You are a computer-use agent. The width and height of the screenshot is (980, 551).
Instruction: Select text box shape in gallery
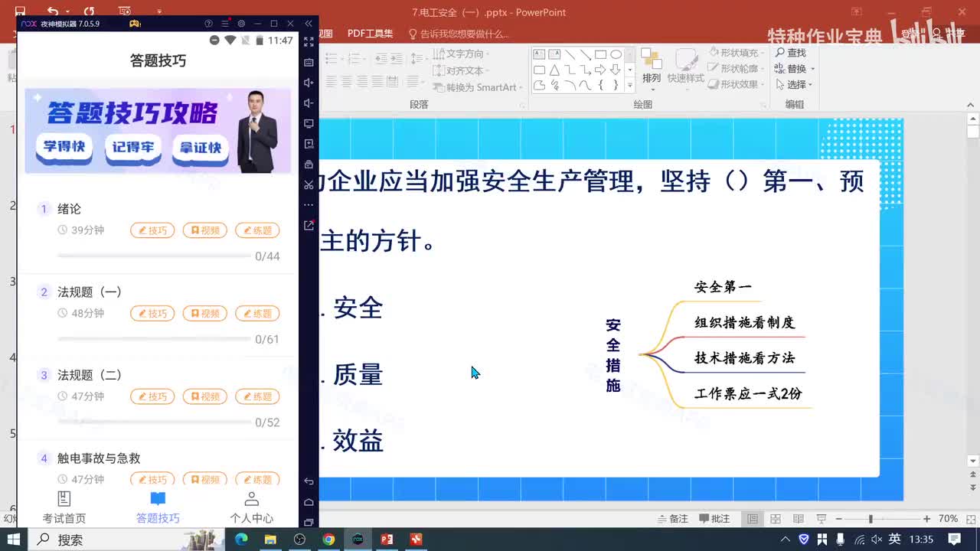(x=539, y=54)
